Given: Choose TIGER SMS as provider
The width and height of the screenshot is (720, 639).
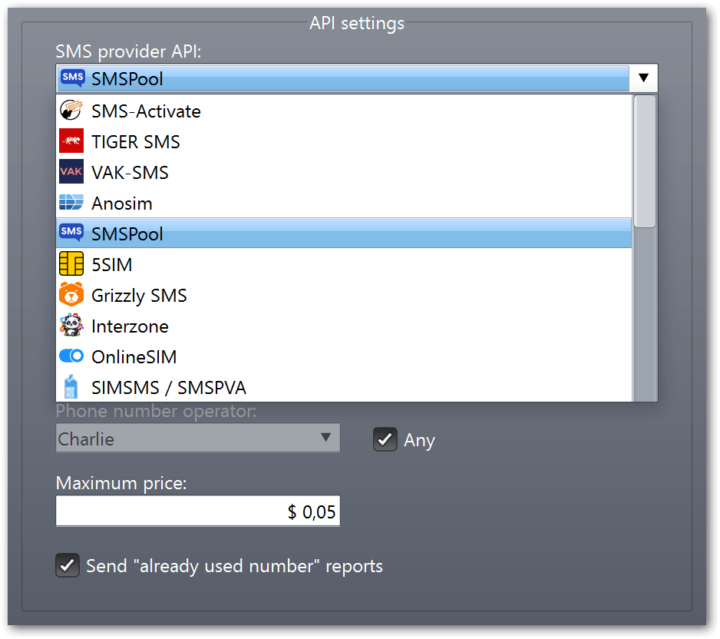Looking at the screenshot, I should (x=344, y=142).
